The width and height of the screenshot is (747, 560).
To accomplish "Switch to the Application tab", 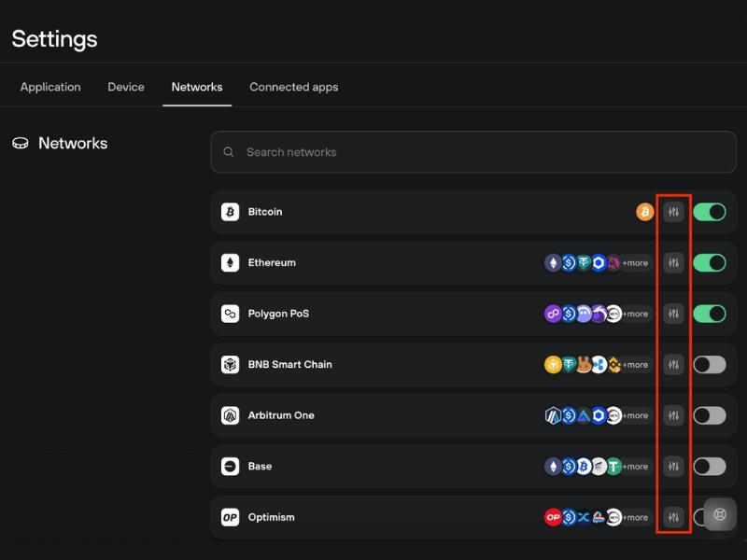I will [50, 87].
